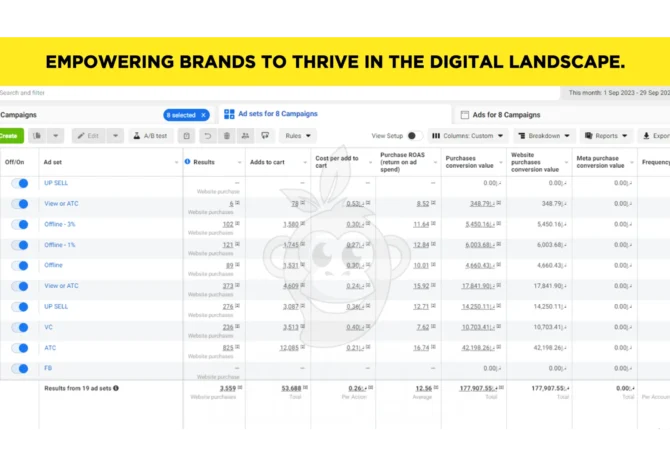Click the Off/On column header
670x450 pixels.
coord(15,162)
